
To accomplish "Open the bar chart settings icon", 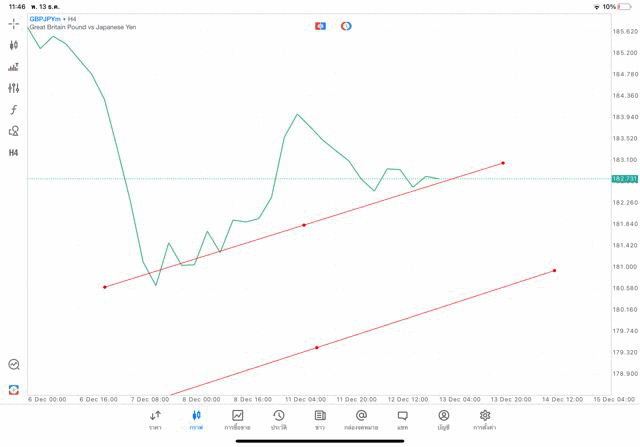I will (13, 67).
